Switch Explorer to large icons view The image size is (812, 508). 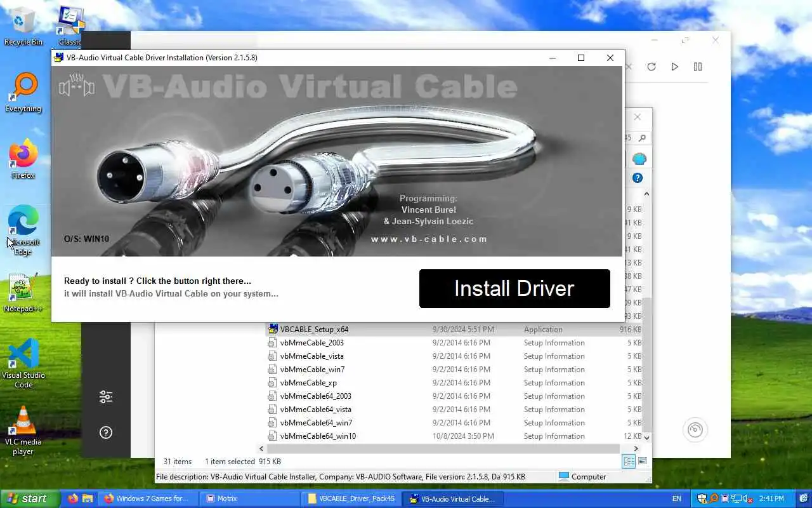coord(643,462)
